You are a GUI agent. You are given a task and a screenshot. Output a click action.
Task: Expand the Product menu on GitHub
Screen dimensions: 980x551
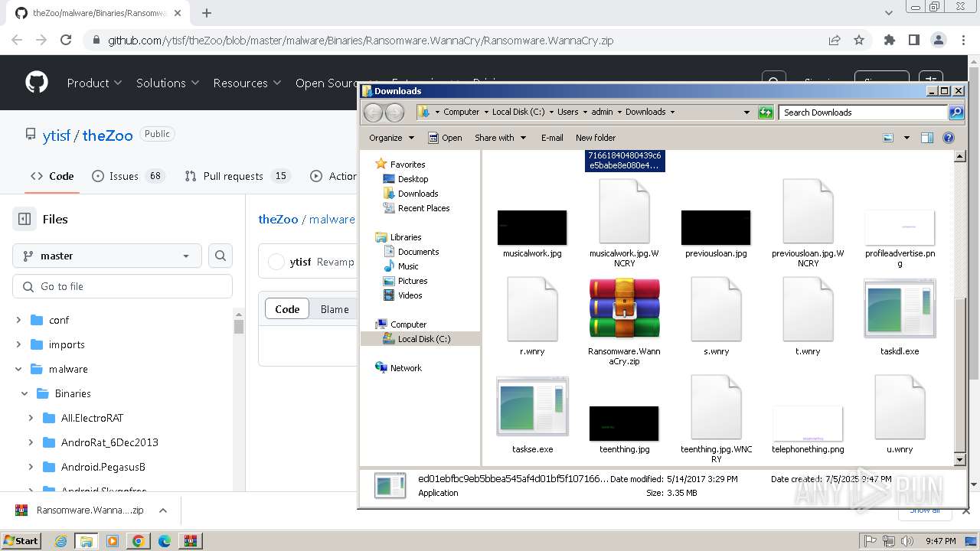(x=94, y=83)
